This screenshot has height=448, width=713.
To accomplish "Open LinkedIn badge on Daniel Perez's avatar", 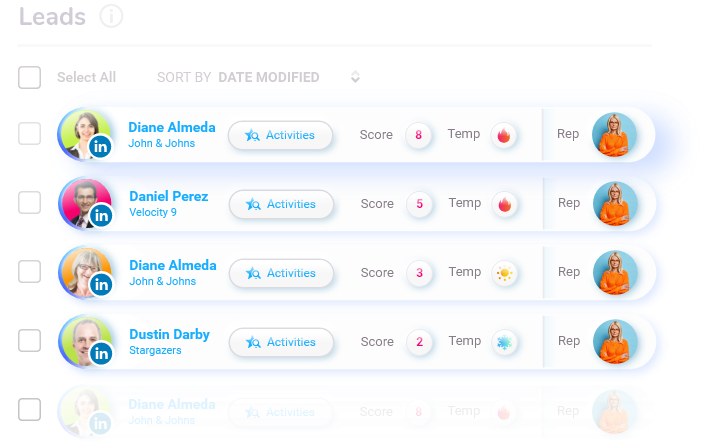I will 101,215.
